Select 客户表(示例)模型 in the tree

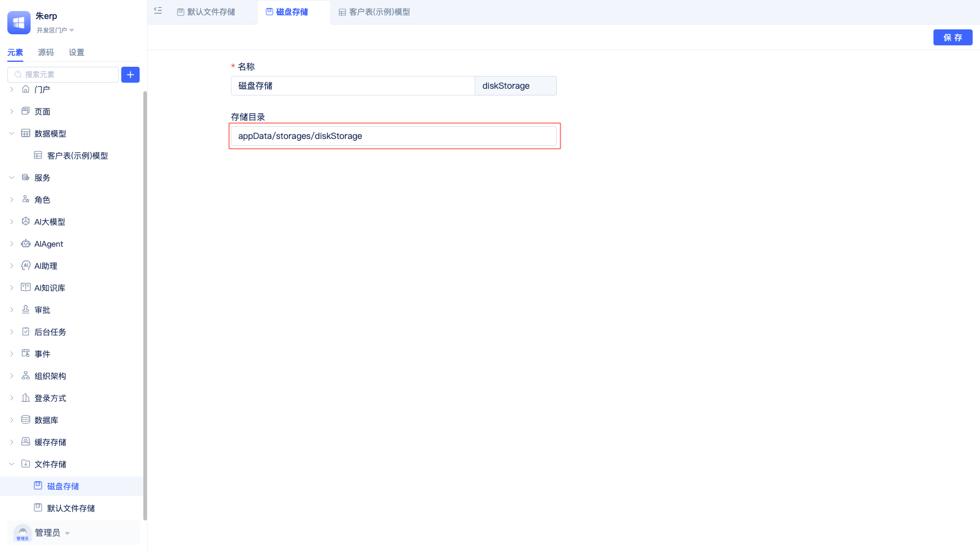pos(78,156)
